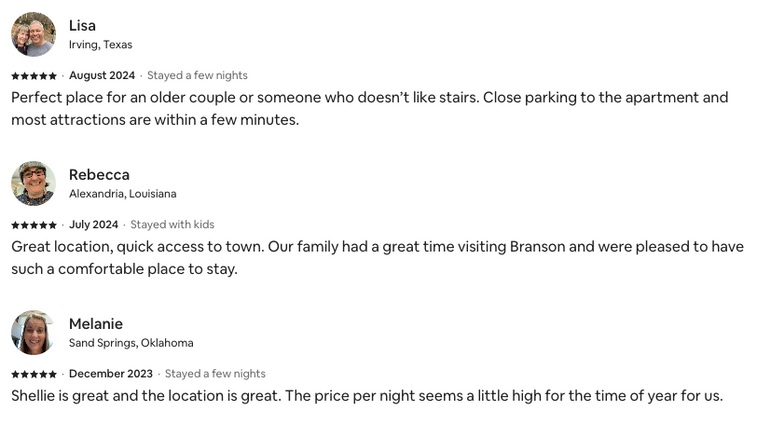Click Rebecca's profile photo
This screenshot has width=757, height=422.
coord(33,183)
